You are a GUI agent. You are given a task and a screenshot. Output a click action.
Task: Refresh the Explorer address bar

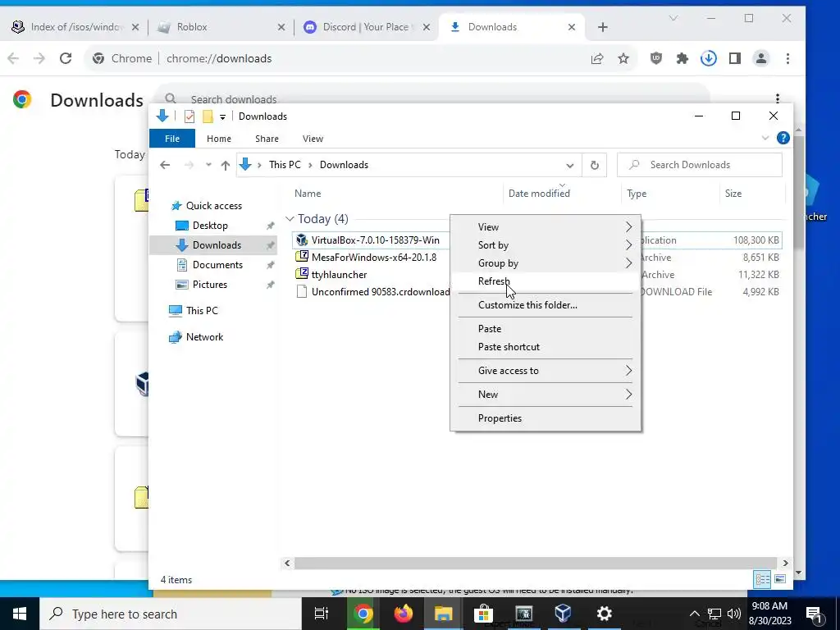pyautogui.click(x=594, y=165)
